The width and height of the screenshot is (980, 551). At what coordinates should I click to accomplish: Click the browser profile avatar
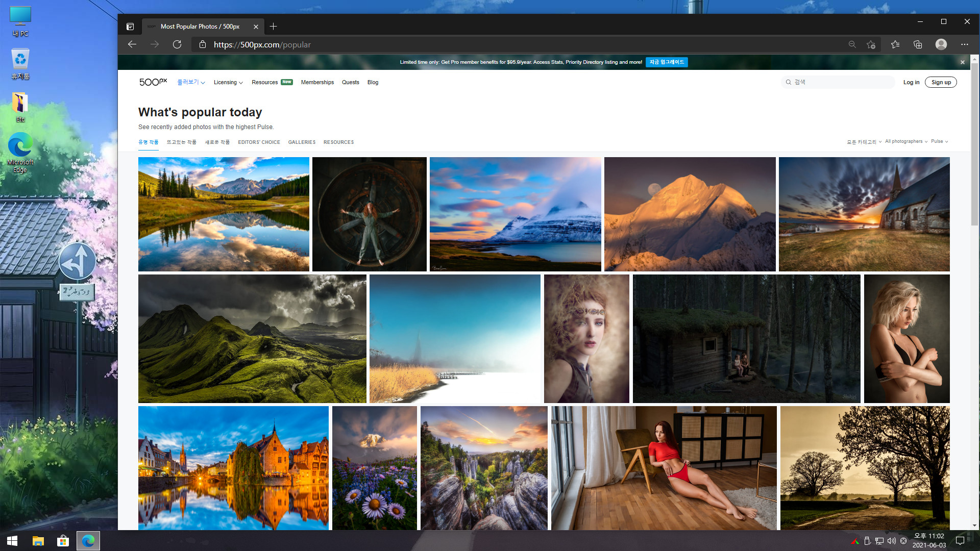click(x=941, y=44)
